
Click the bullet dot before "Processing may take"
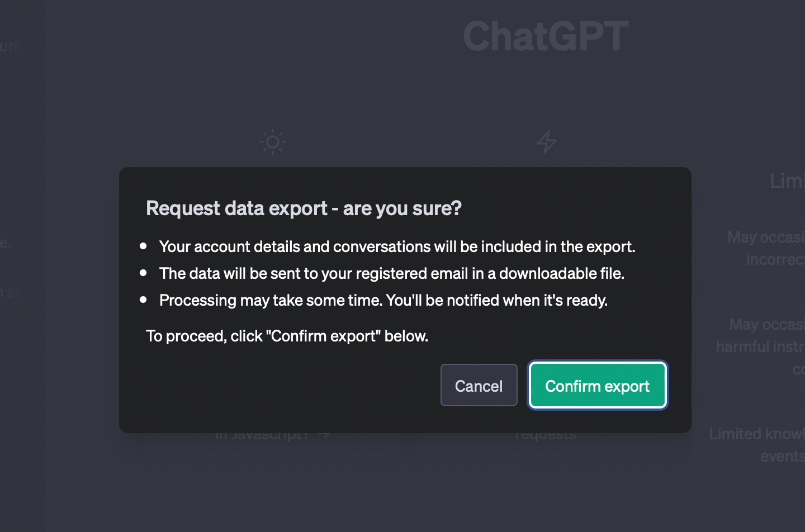click(144, 300)
